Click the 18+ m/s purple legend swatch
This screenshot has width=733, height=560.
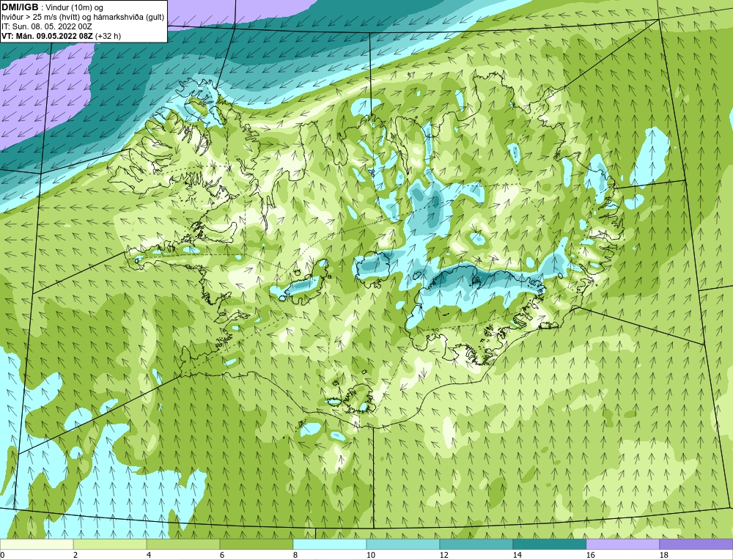(x=696, y=544)
